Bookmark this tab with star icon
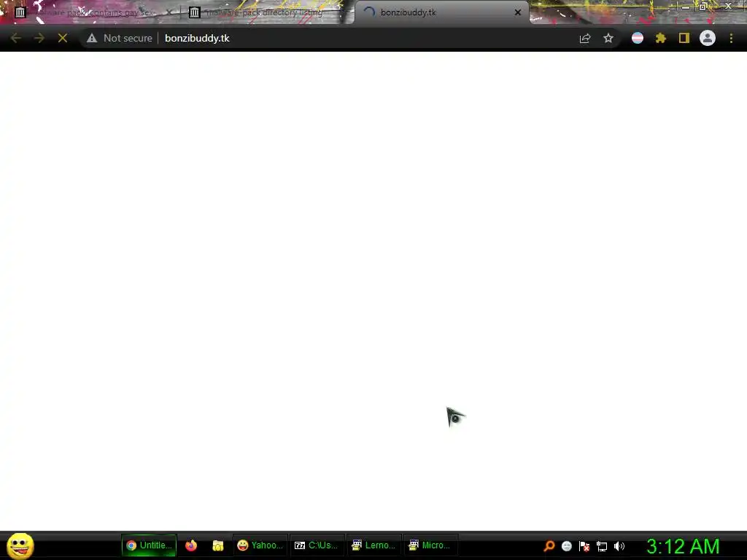Image resolution: width=747 pixels, height=560 pixels. 608,38
